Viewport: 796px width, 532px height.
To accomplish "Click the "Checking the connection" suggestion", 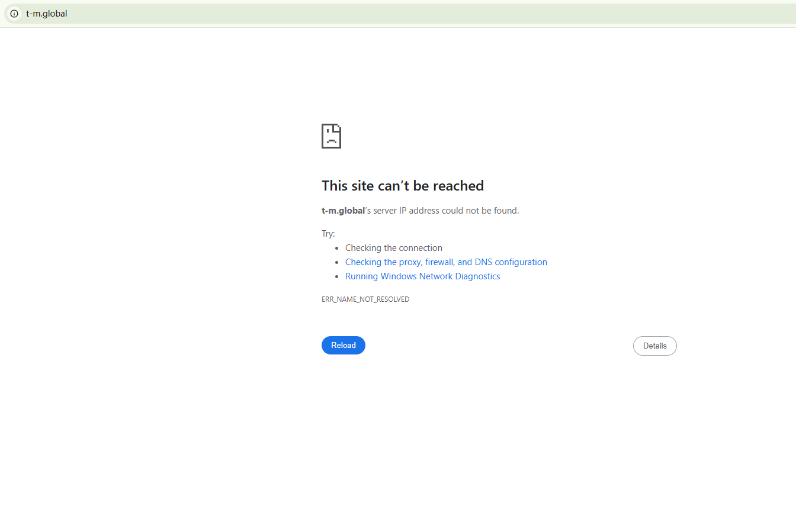I will click(394, 248).
